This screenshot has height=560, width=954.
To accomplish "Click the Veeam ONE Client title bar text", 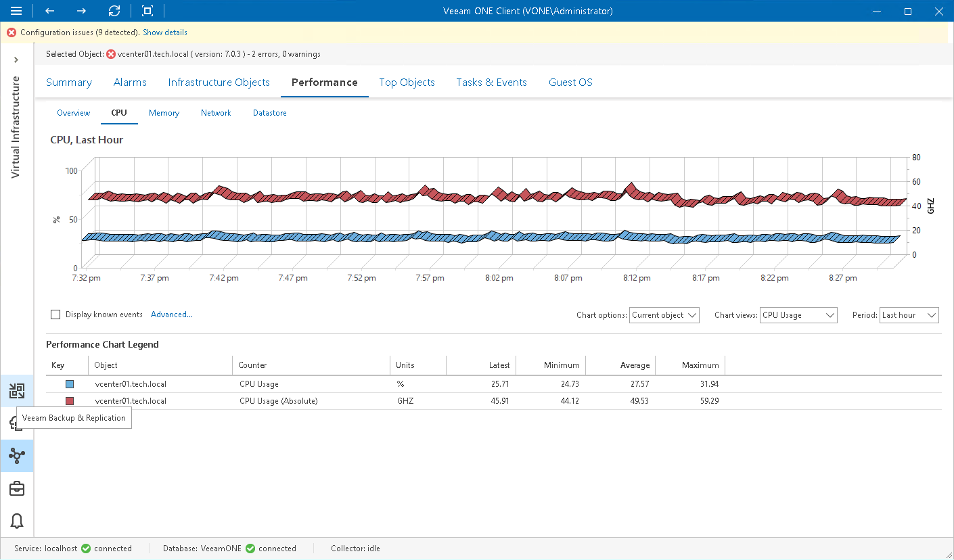I will (528, 11).
